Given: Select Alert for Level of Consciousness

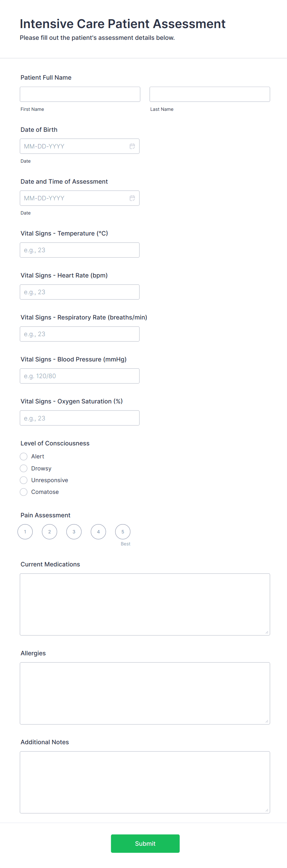Looking at the screenshot, I should [x=23, y=456].
